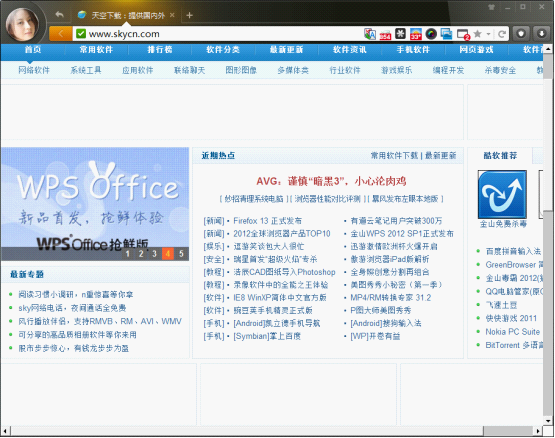Open the black asterisk extension icon
The width and height of the screenshot is (555, 438).
[400, 34]
